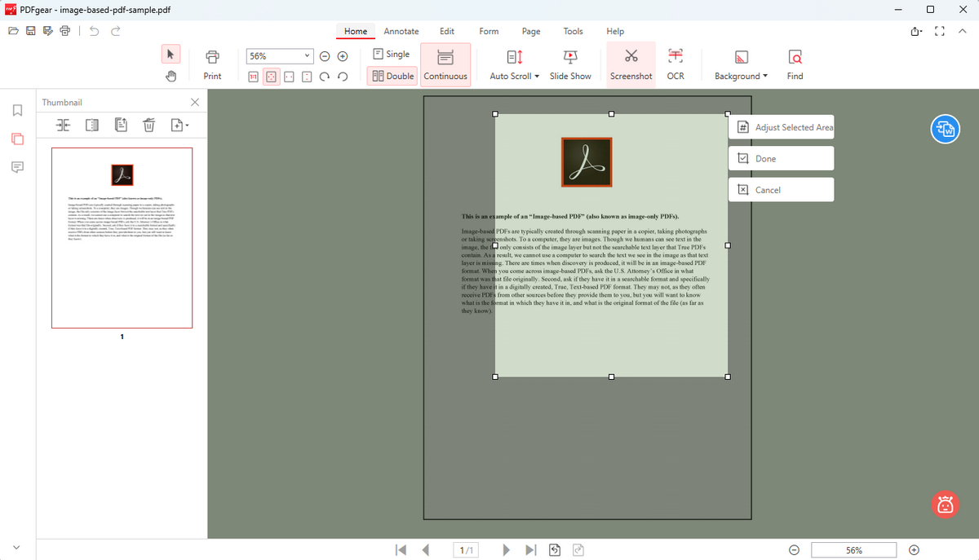Switch to the Annotate tab
The image size is (979, 560).
pyautogui.click(x=401, y=31)
